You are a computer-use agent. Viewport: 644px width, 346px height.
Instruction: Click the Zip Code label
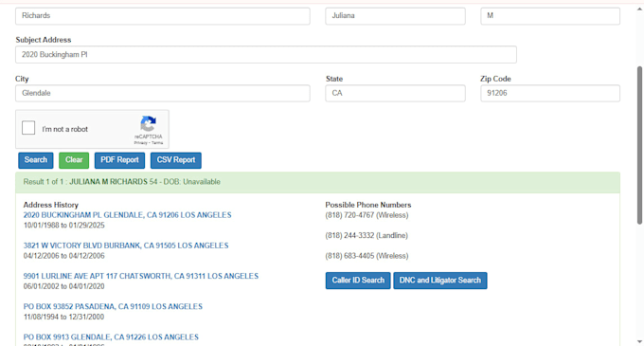pyautogui.click(x=495, y=79)
